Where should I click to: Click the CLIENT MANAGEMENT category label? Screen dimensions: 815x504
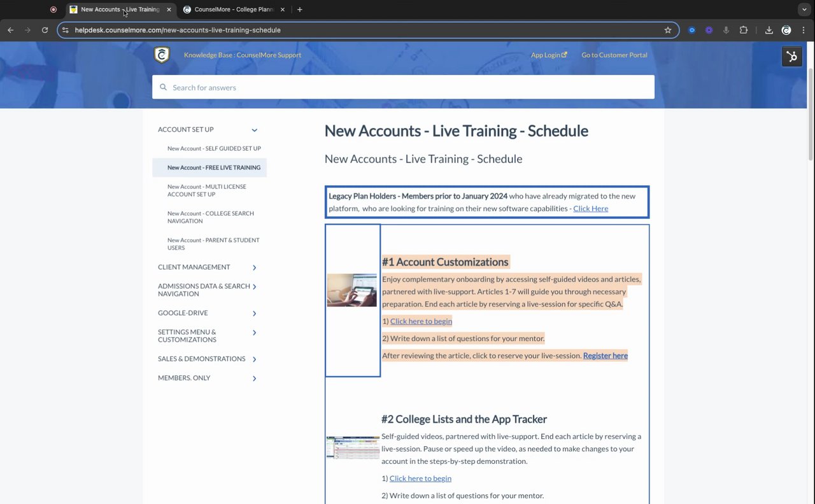[194, 267]
